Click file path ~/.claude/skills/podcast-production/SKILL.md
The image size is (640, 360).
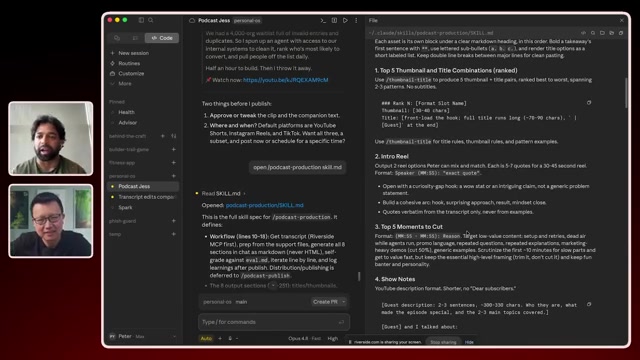(x=431, y=33)
